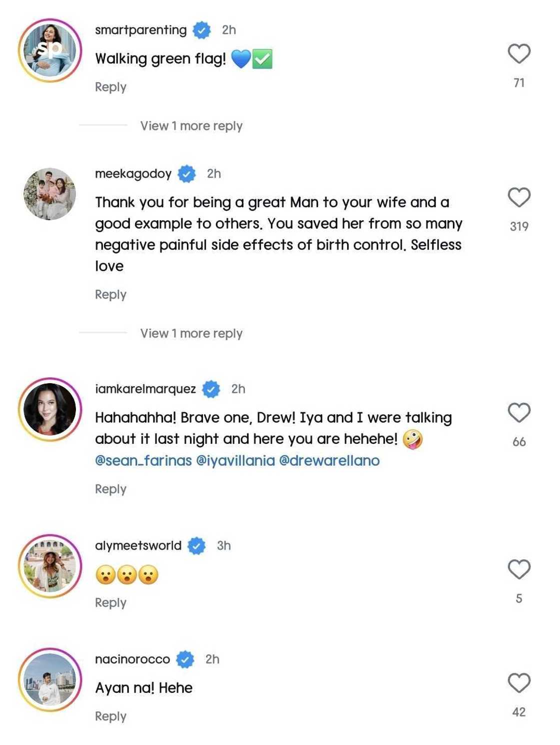Open the @iyavillania mention link
Image resolution: width=560 pixels, height=745 pixels.
[235, 461]
